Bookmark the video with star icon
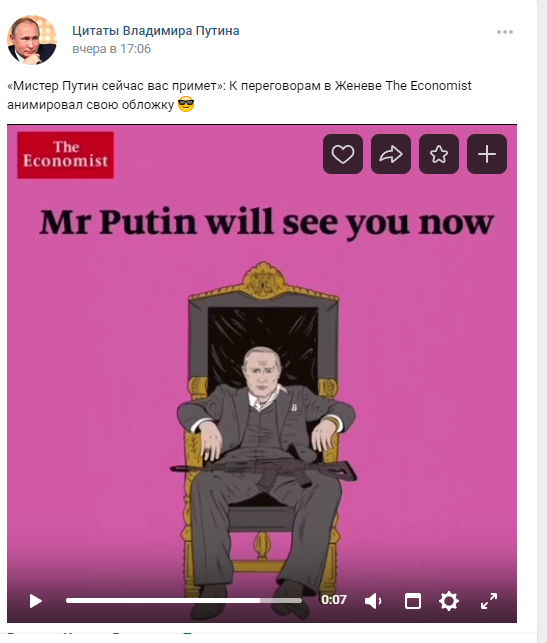Viewport: 547px width, 643px height. click(439, 154)
